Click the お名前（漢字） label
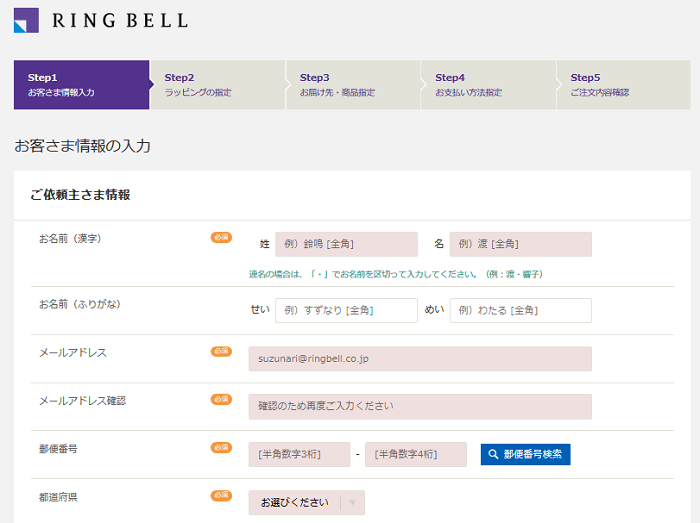The width and height of the screenshot is (700, 523). (70, 239)
